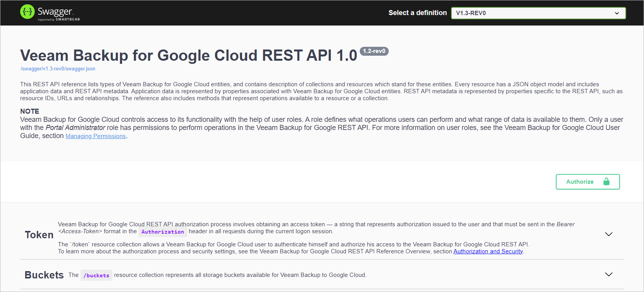This screenshot has width=644, height=292.
Task: Follow the Managing Permissions link
Action: [96, 136]
